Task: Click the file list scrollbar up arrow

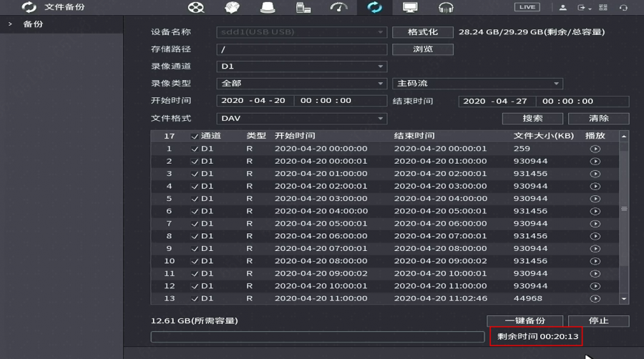Action: click(624, 136)
